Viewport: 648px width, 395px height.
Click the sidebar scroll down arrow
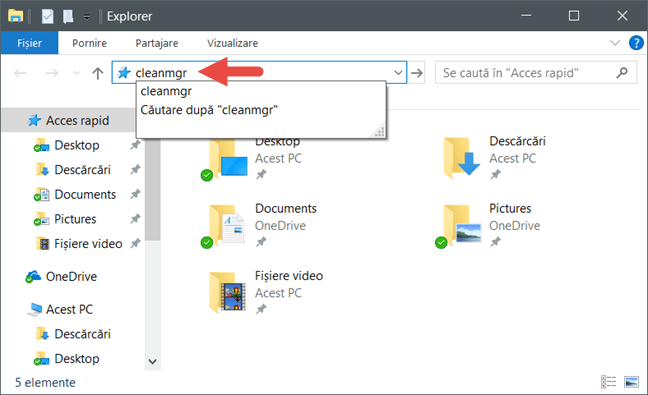pos(152,362)
